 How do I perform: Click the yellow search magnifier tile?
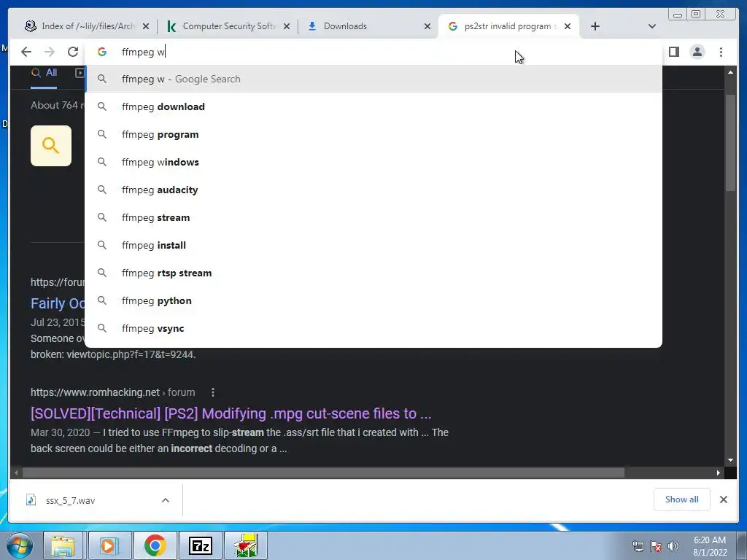click(x=51, y=146)
